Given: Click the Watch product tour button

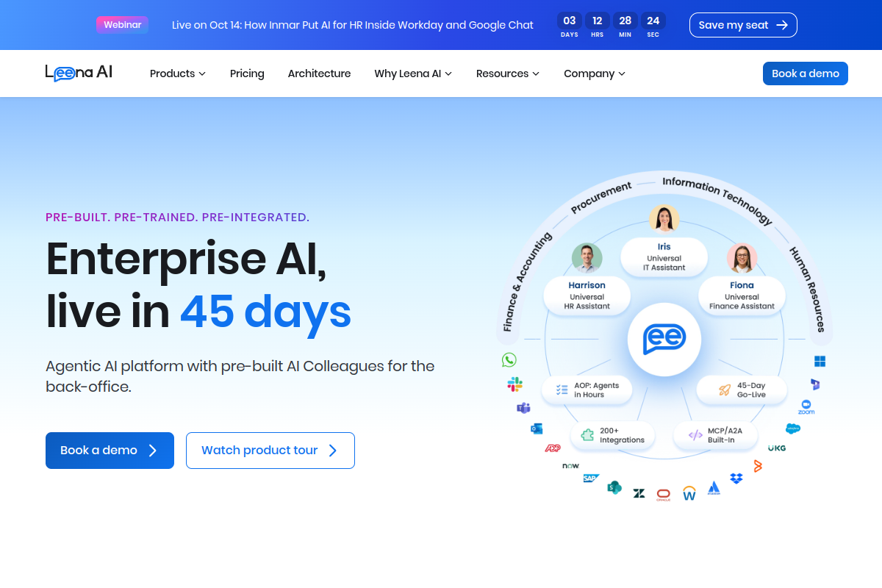Looking at the screenshot, I should [270, 451].
